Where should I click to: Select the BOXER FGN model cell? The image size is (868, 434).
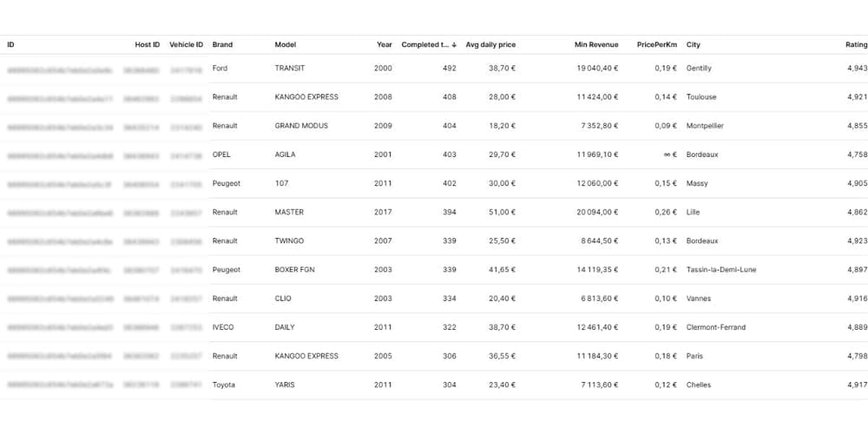click(x=296, y=270)
